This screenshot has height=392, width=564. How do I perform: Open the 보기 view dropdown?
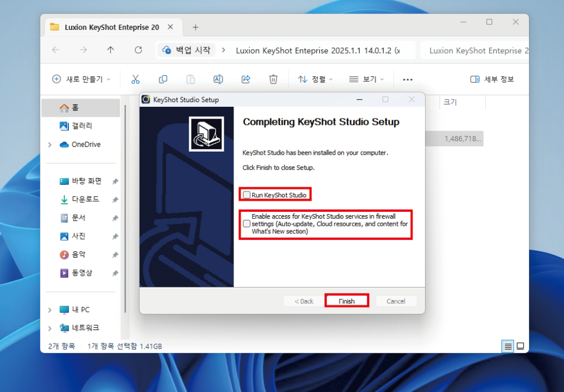367,79
